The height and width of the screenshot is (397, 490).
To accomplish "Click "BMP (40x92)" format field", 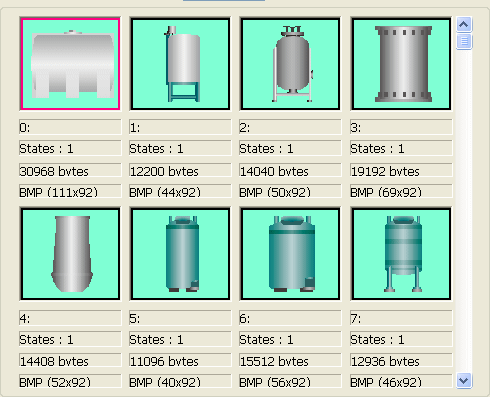I will (x=180, y=381).
